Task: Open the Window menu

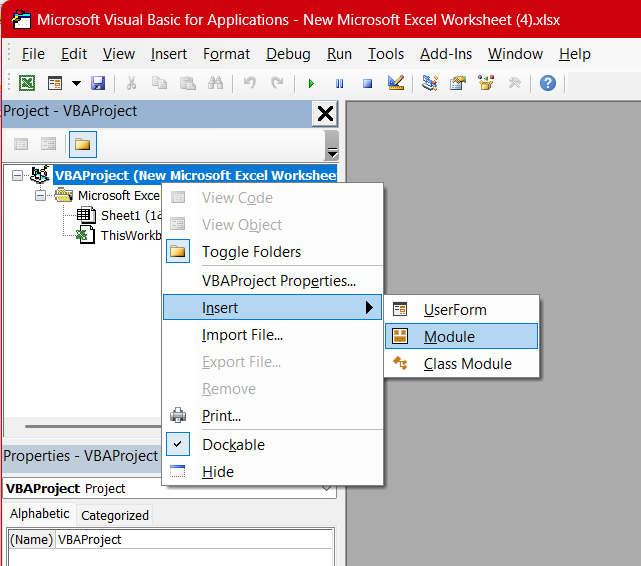Action: [515, 54]
